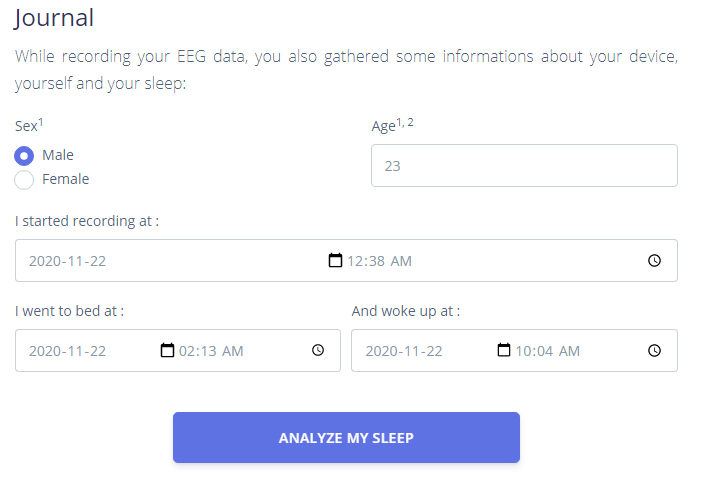Click the date 2020-11-22 in recording start field

[x=67, y=261]
